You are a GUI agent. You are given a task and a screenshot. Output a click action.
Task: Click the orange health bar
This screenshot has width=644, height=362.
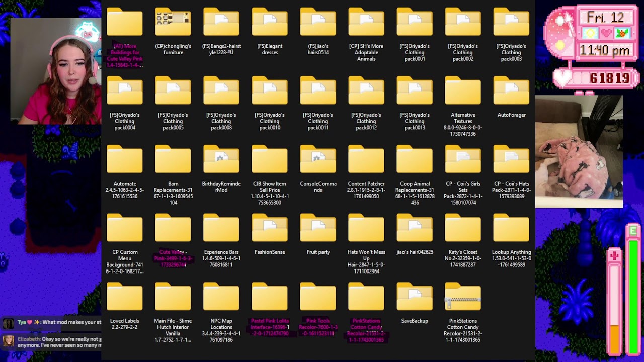[x=614, y=339]
